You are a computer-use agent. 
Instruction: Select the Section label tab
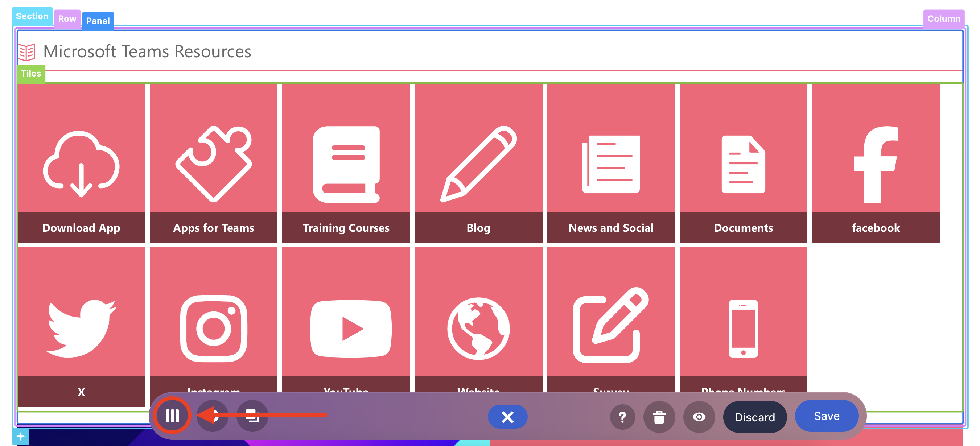click(x=32, y=16)
